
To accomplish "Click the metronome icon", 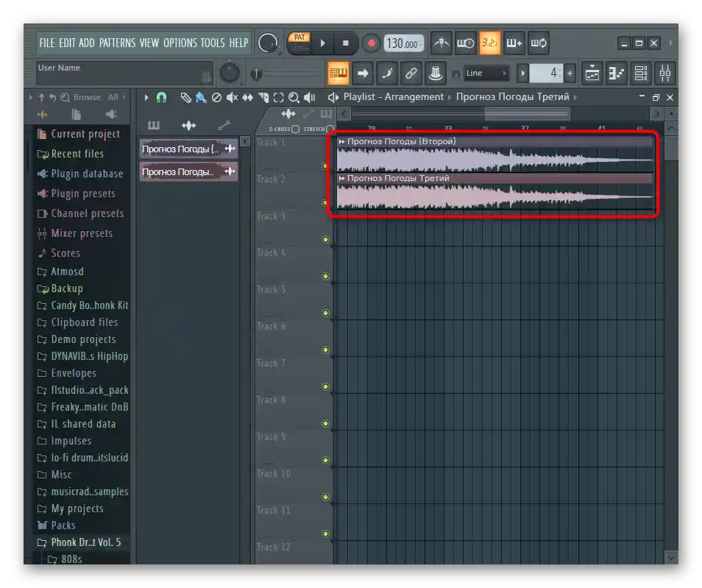I will (x=442, y=43).
